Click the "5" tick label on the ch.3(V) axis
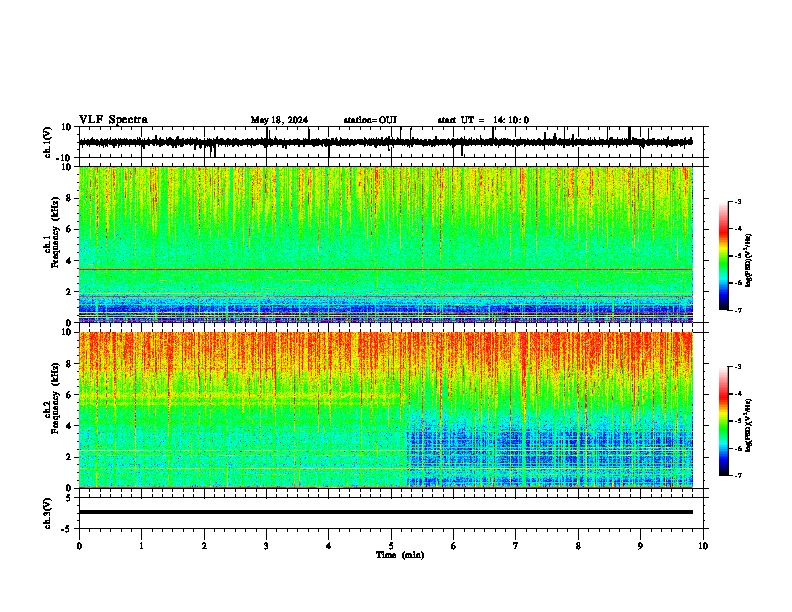Image resolution: width=792 pixels, height=612 pixels. pyautogui.click(x=69, y=497)
